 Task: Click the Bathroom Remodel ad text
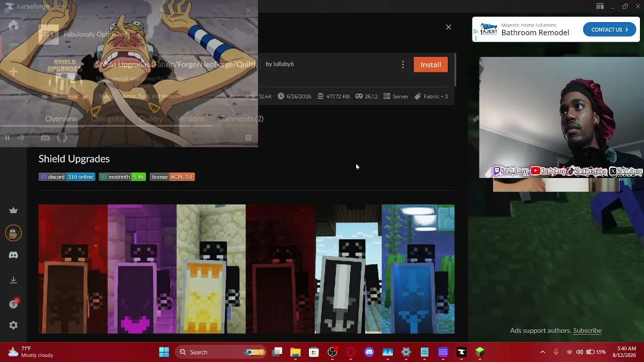535,33
